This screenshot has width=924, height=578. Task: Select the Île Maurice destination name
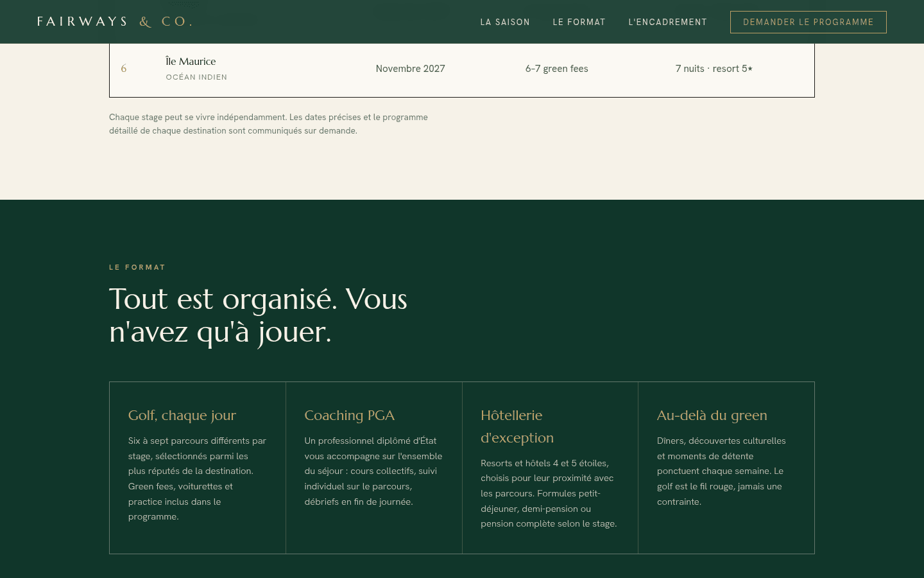(191, 62)
